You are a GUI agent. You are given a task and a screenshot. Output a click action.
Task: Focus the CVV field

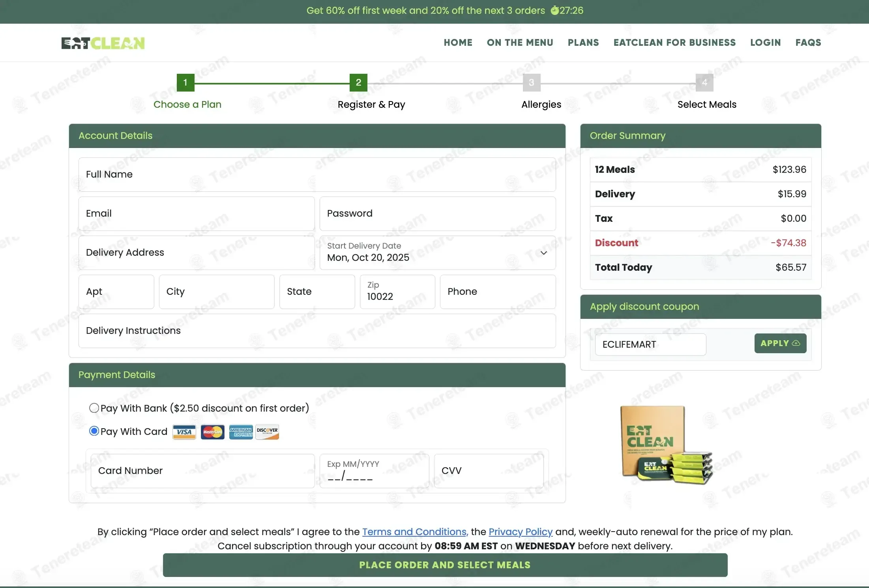[489, 471]
